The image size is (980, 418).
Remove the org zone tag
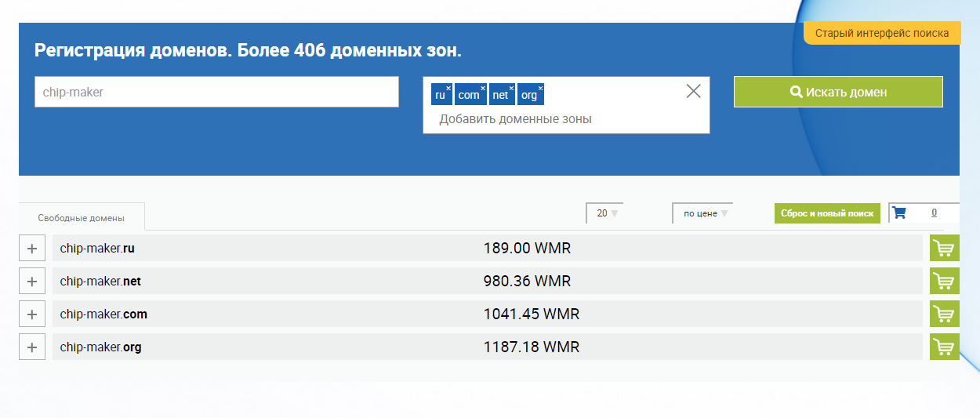tap(540, 87)
